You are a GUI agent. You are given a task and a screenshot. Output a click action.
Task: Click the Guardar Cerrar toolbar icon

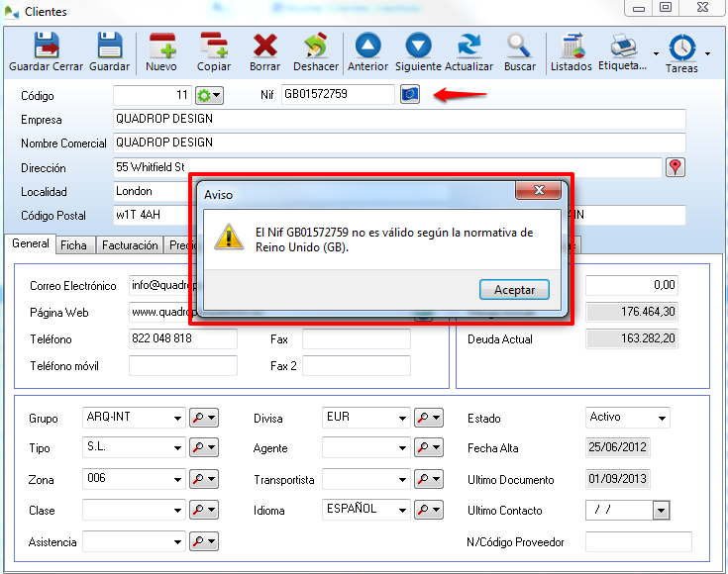47,47
